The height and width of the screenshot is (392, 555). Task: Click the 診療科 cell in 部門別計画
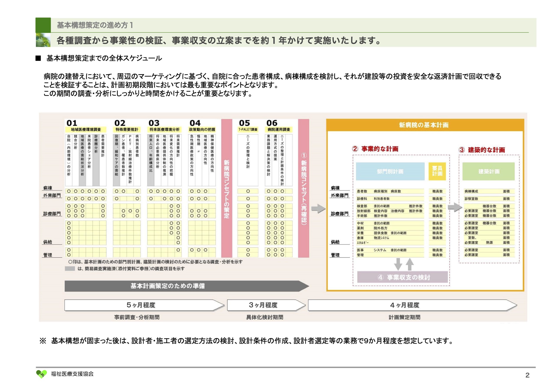coord(362,199)
